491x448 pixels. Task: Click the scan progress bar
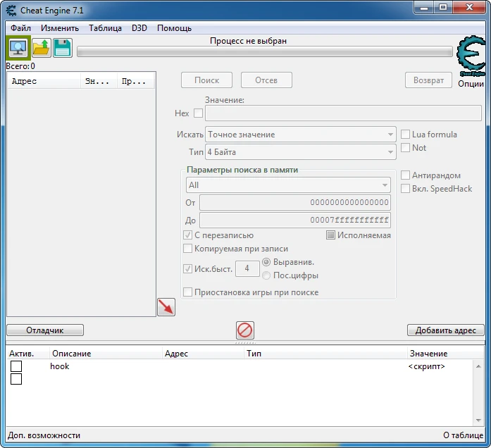[x=265, y=51]
